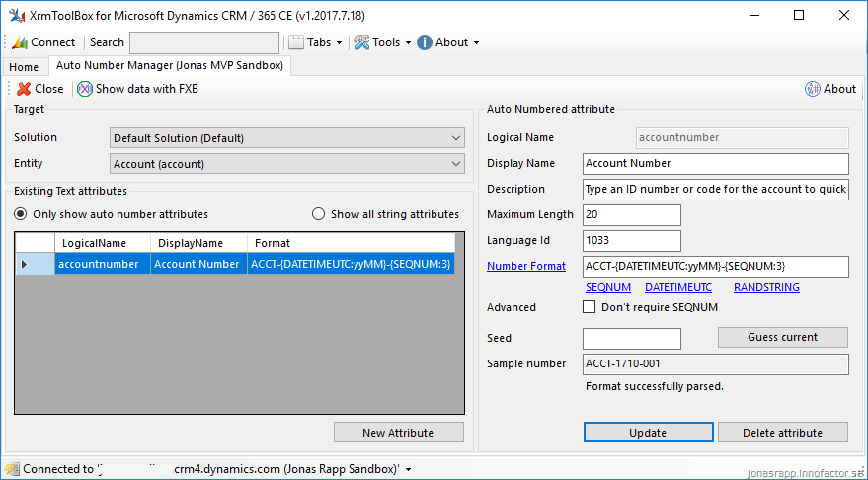The height and width of the screenshot is (480, 868).
Task: Expand the Solution dropdown
Action: pos(455,138)
